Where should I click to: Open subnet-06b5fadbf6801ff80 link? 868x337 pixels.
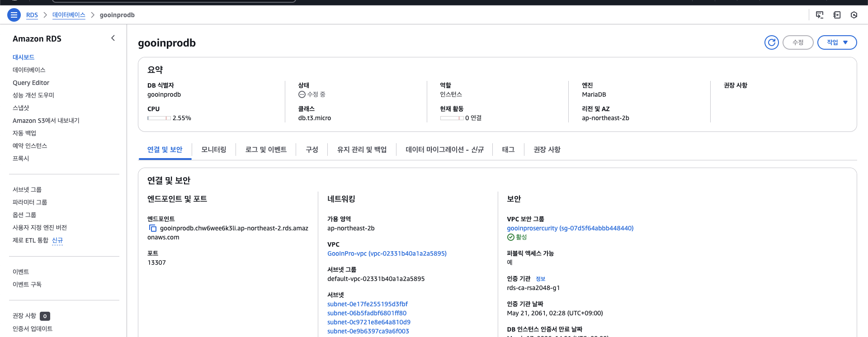pos(367,313)
